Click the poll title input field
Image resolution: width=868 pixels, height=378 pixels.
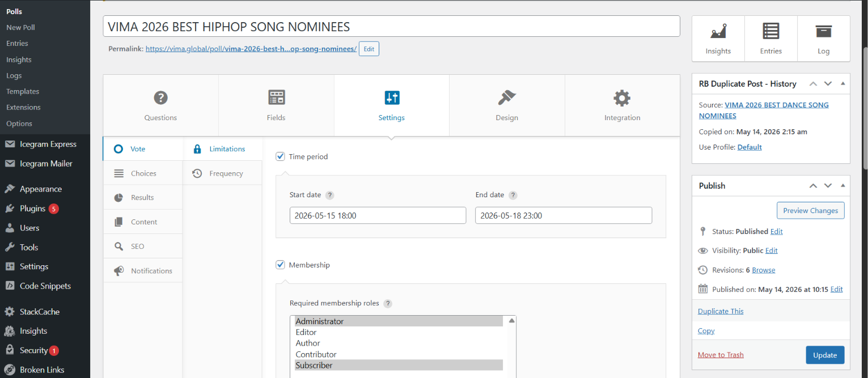tap(391, 26)
